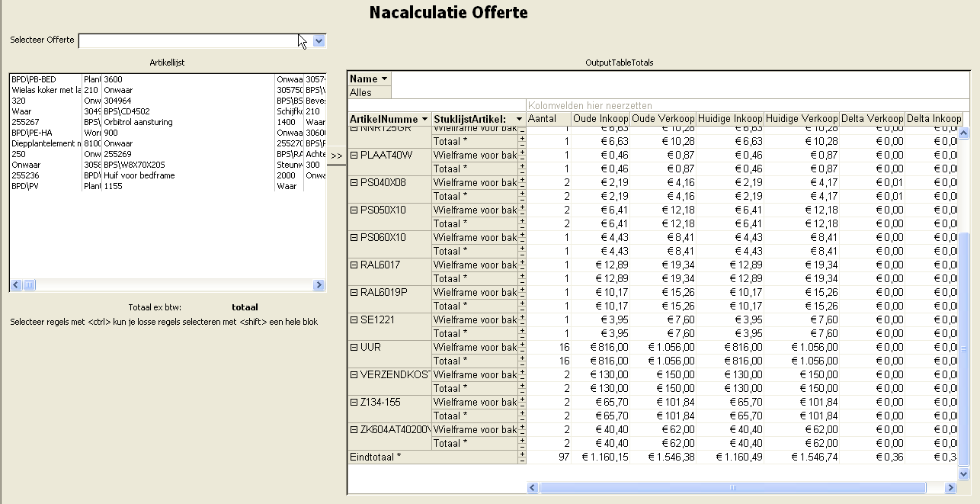Collapse the SE1221 row group
The image size is (980, 504).
click(354, 320)
